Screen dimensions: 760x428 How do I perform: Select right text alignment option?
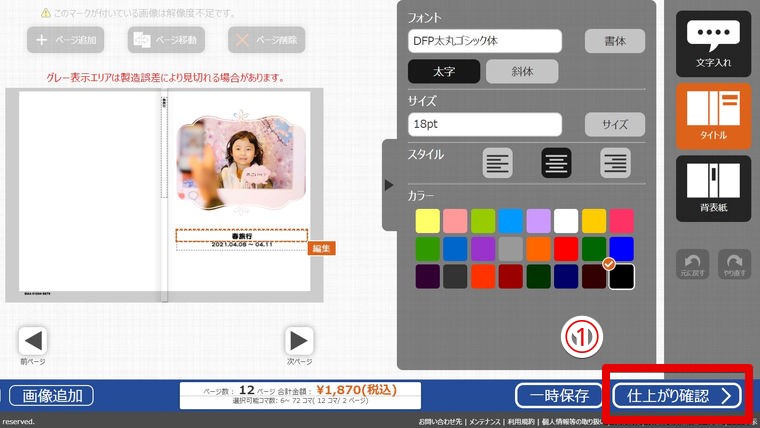[x=614, y=163]
